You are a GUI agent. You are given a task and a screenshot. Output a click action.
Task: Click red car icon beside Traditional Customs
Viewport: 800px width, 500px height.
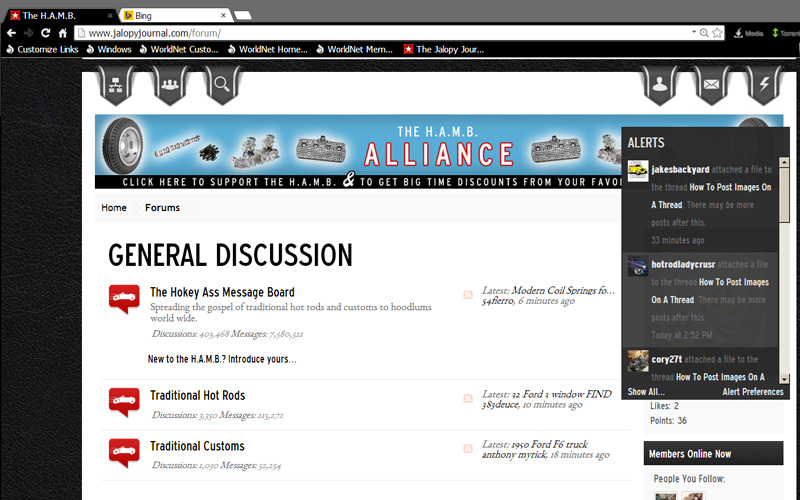pos(124,453)
